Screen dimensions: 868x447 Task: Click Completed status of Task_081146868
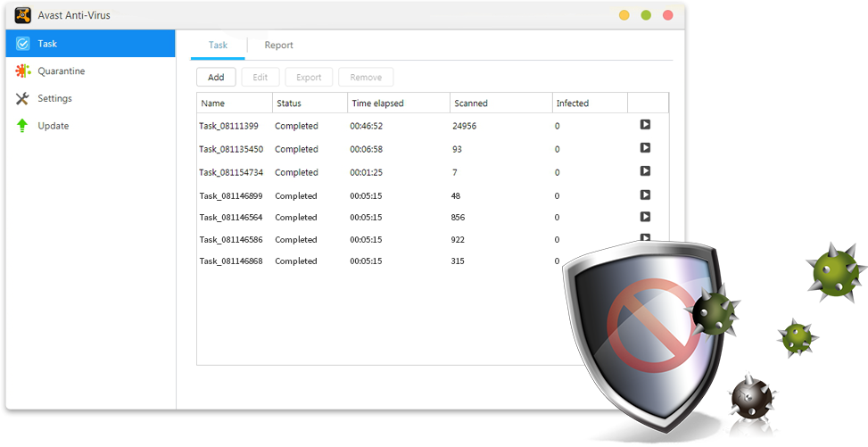[296, 261]
